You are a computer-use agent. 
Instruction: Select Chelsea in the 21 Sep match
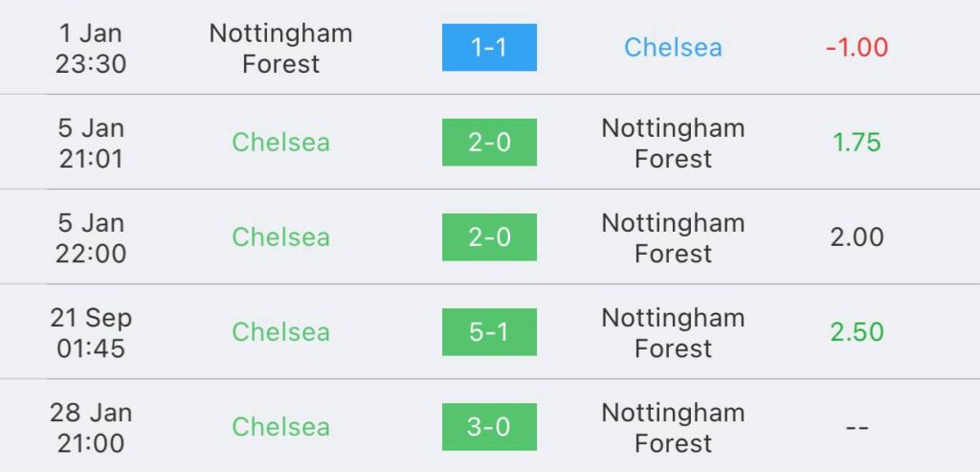tap(280, 332)
